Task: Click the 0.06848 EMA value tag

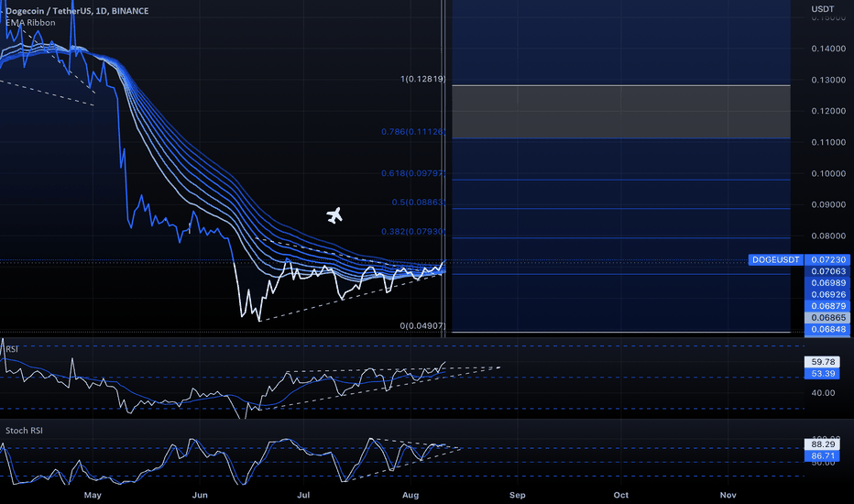Action: [828, 329]
